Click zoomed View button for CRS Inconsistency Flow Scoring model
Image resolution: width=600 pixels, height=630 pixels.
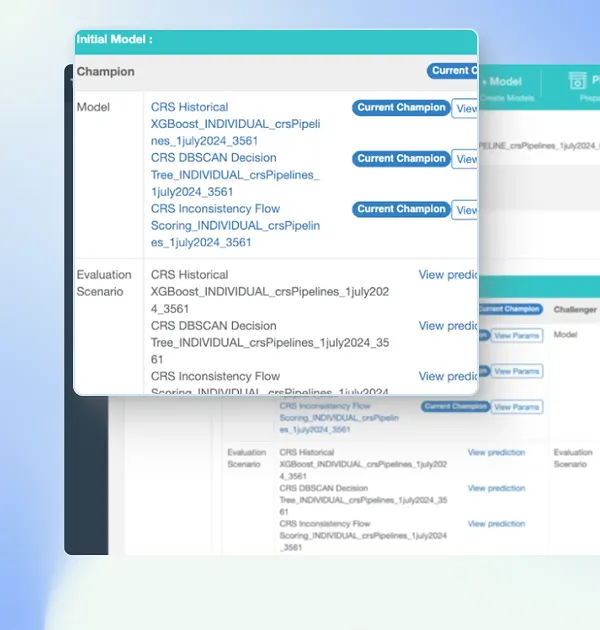click(465, 210)
